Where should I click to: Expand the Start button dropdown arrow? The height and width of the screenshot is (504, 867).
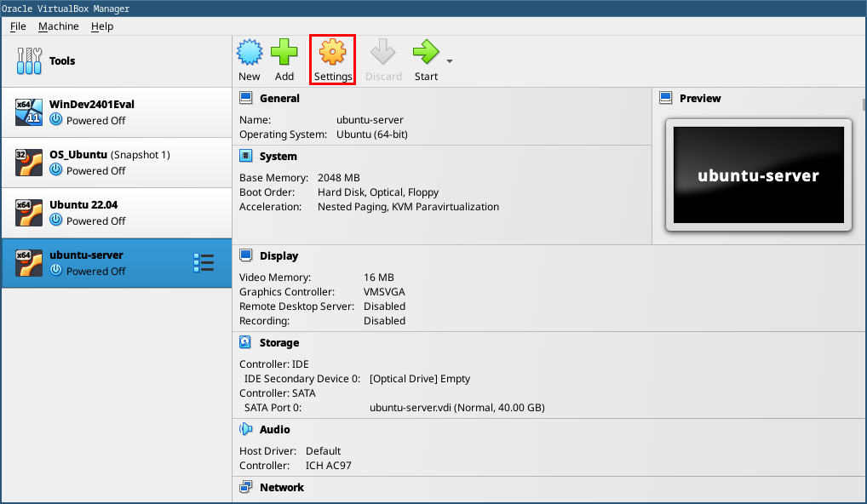pos(450,61)
